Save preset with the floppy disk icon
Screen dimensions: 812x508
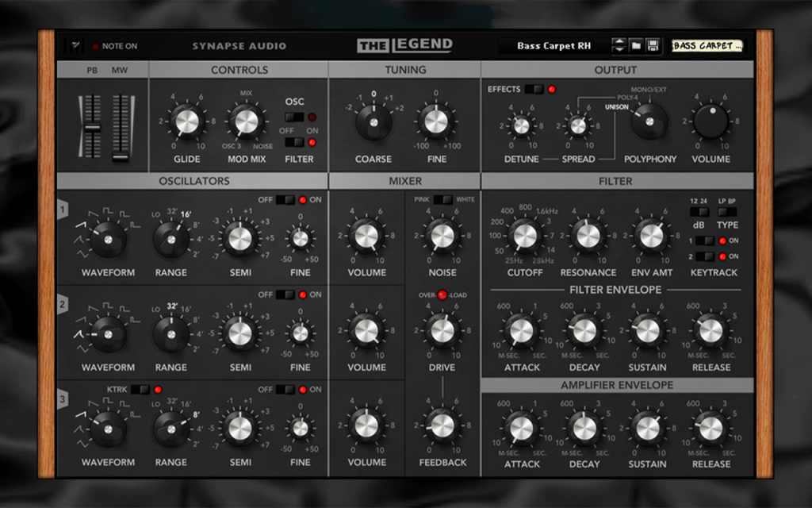(653, 45)
